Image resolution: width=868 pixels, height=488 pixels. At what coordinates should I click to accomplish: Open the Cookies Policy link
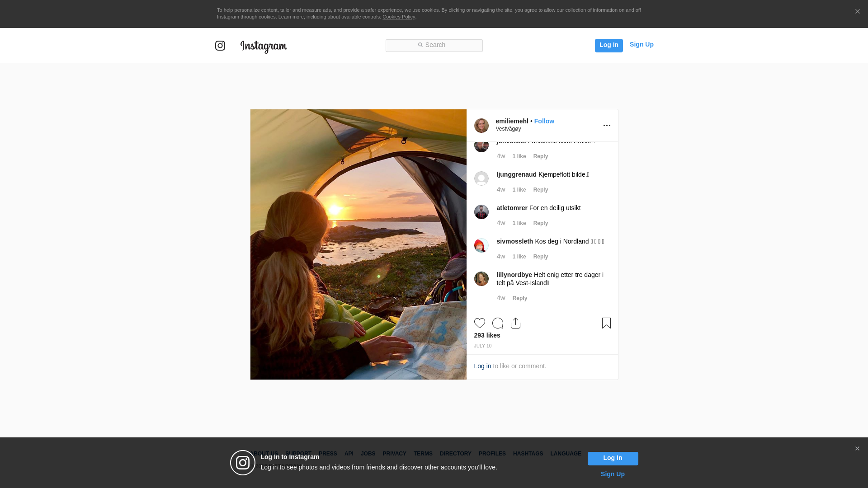399,17
